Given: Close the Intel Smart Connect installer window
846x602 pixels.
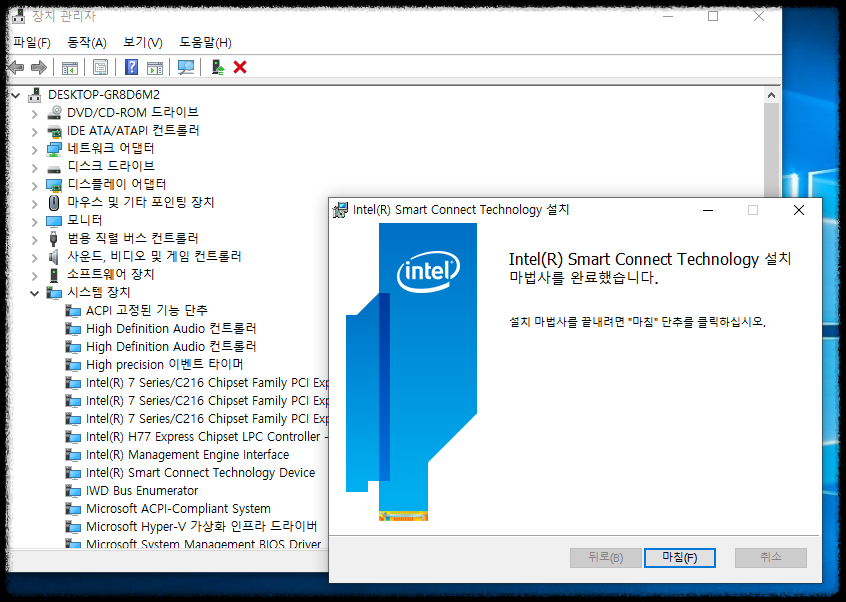Looking at the screenshot, I should coord(799,210).
